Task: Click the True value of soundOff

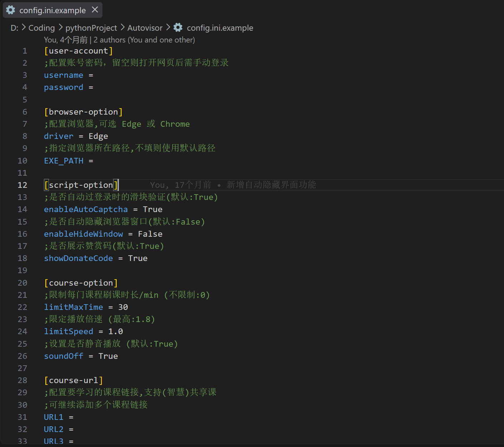Action: pyautogui.click(x=108, y=356)
